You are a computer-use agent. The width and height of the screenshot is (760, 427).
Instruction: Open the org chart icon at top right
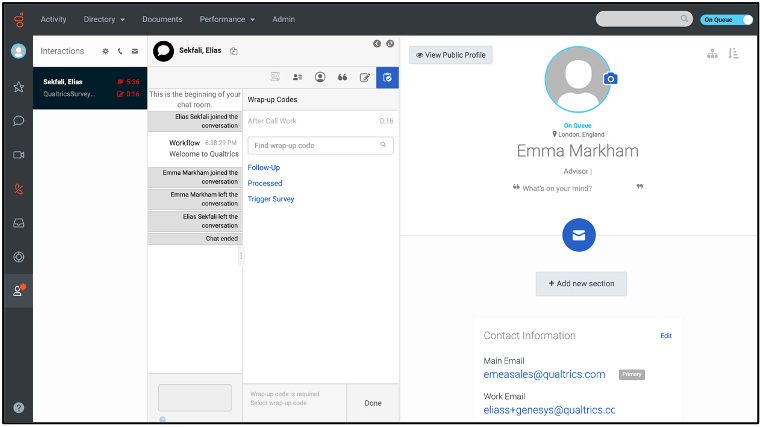pyautogui.click(x=712, y=54)
